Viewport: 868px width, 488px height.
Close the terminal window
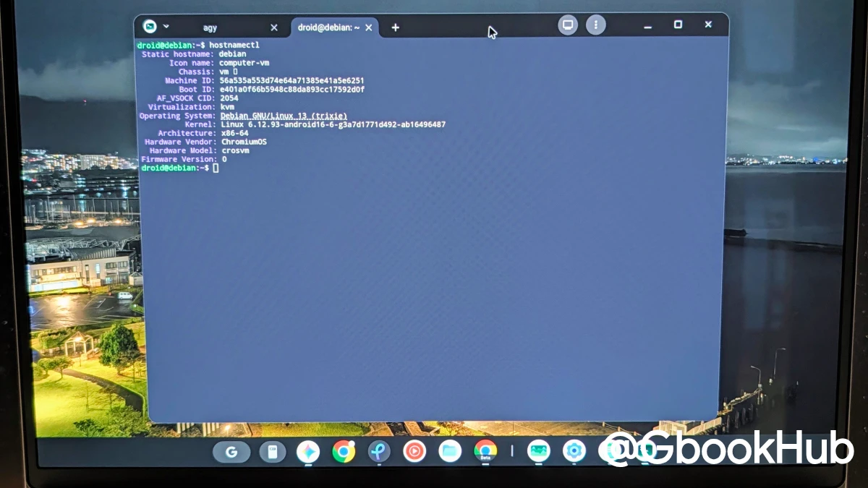click(708, 25)
